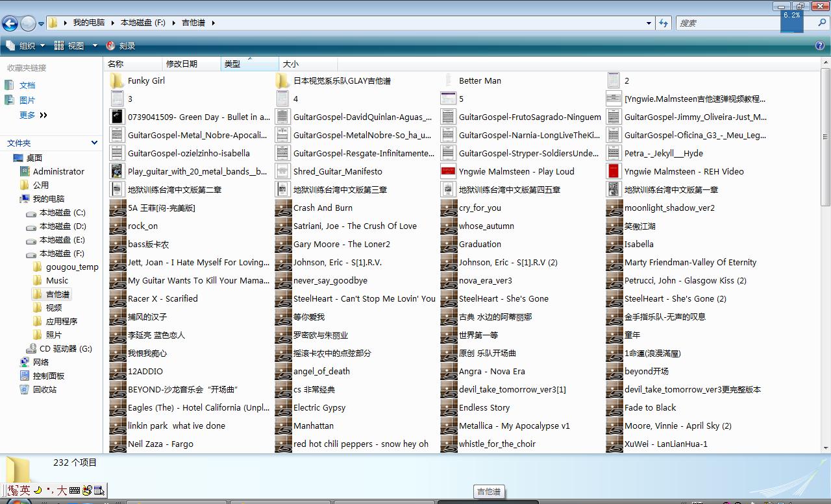Select XuWei - LanLianHua-1 tab icon
831x504 pixels.
click(x=614, y=444)
